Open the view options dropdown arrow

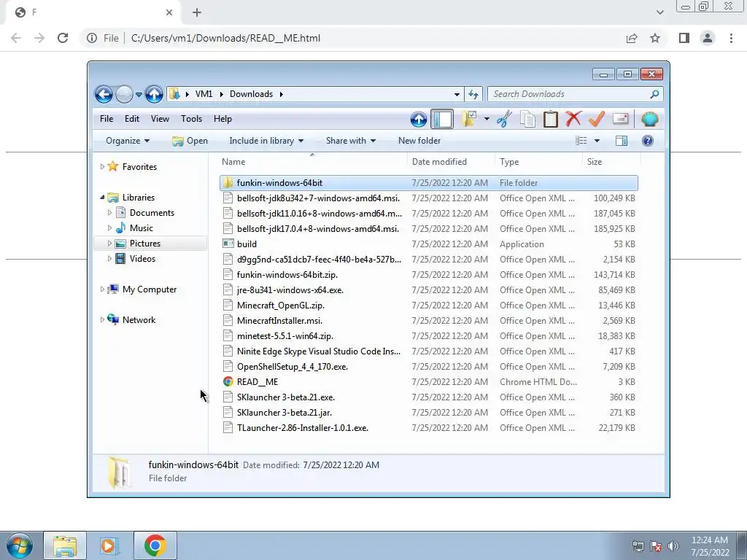597,141
